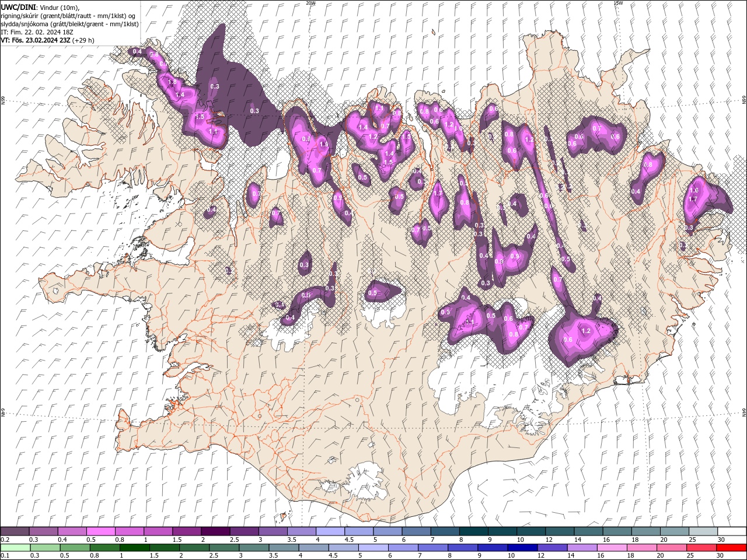Image resolution: width=747 pixels, height=560 pixels.
Task: Click the snow legend swatch labeled 0.2
Action: point(15,531)
